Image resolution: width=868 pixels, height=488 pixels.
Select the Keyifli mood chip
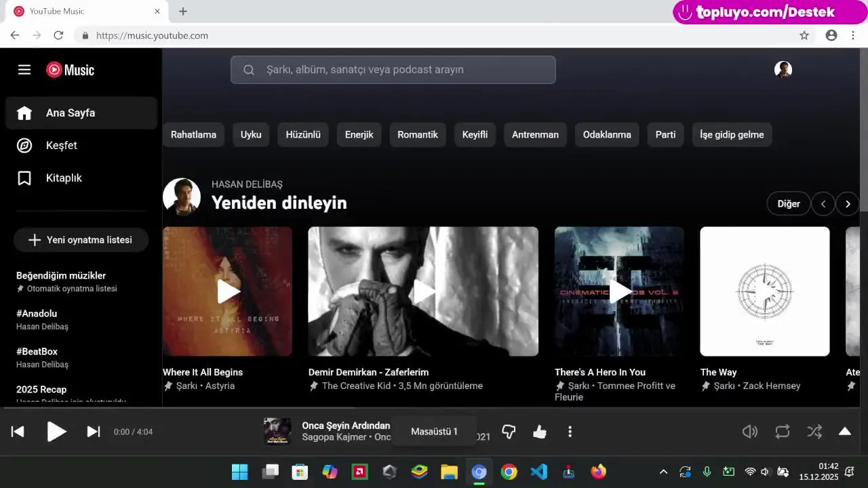[475, 135]
